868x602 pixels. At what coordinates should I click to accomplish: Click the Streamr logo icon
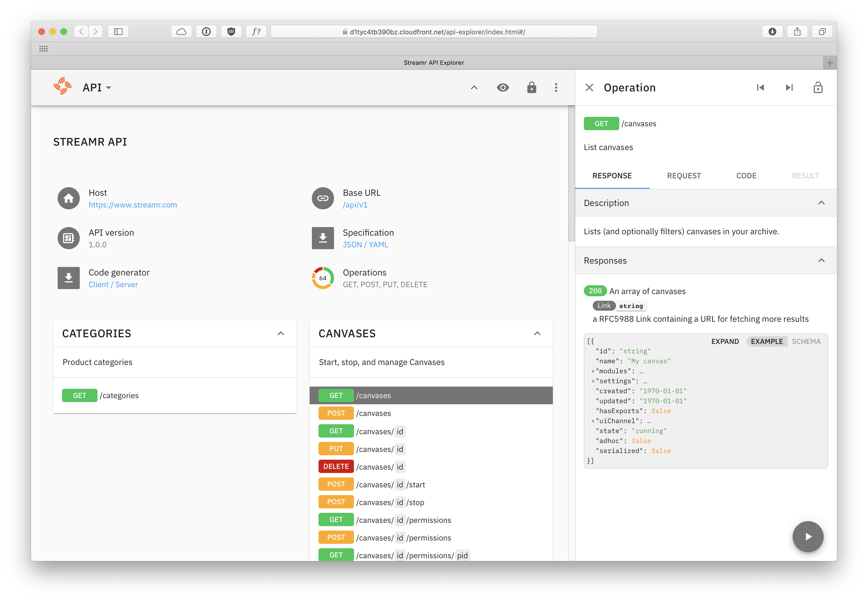click(x=62, y=87)
